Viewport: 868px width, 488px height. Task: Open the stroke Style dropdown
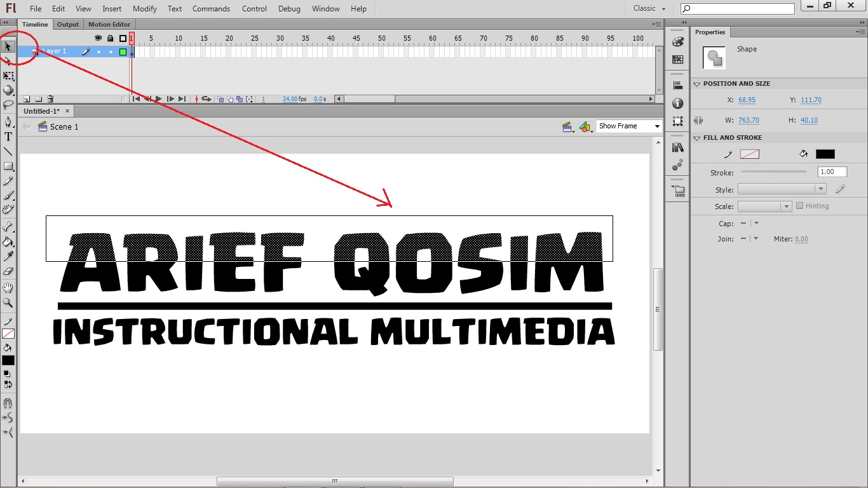[782, 189]
